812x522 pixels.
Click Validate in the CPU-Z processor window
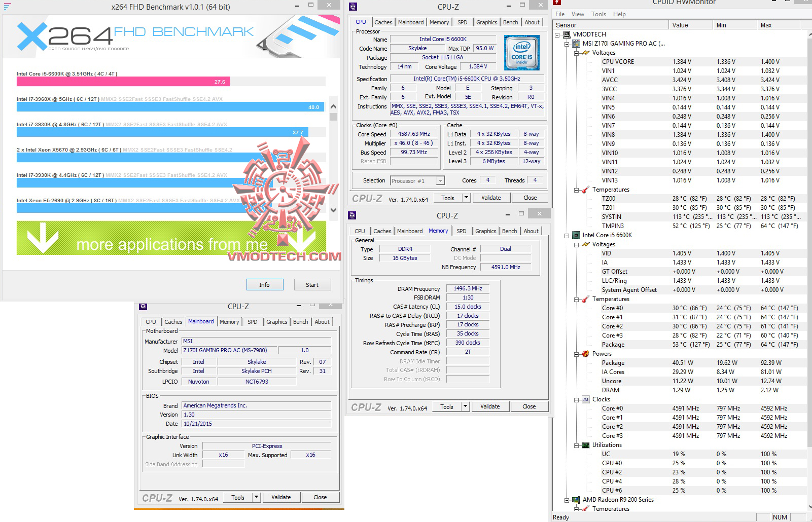[491, 198]
